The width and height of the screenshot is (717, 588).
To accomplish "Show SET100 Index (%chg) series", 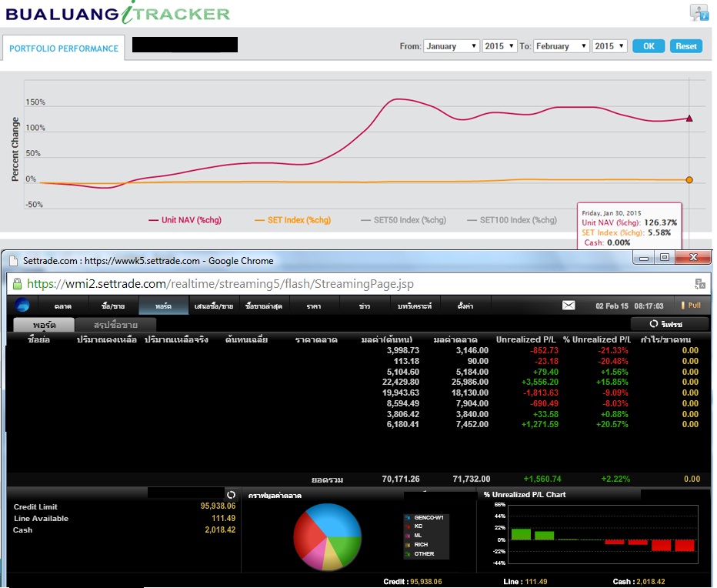I will coord(512,220).
